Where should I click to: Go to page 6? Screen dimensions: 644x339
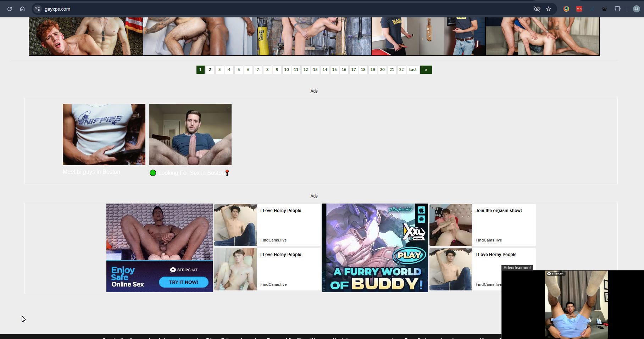click(248, 70)
